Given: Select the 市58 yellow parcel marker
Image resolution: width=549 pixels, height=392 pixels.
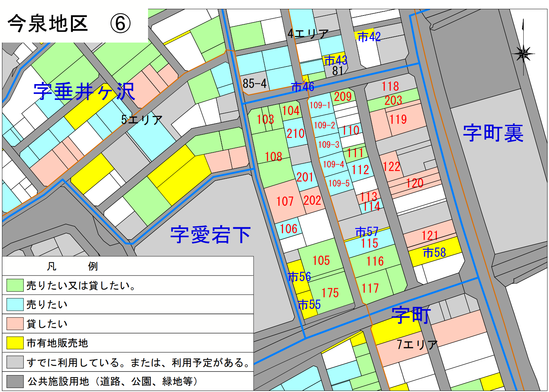Looking at the screenshot, I should point(433,252).
